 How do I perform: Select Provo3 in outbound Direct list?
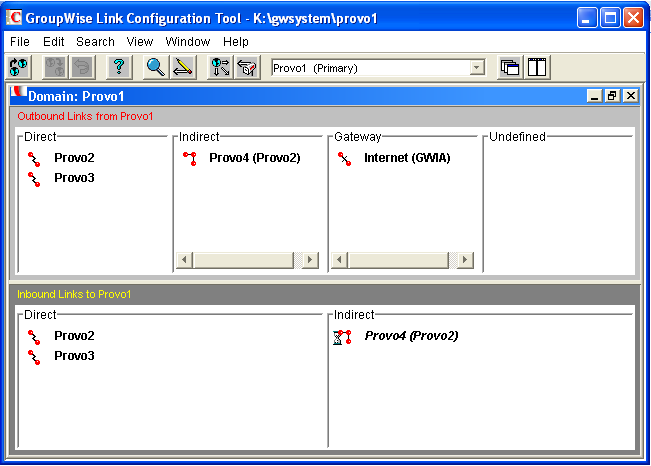pyautogui.click(x=74, y=178)
